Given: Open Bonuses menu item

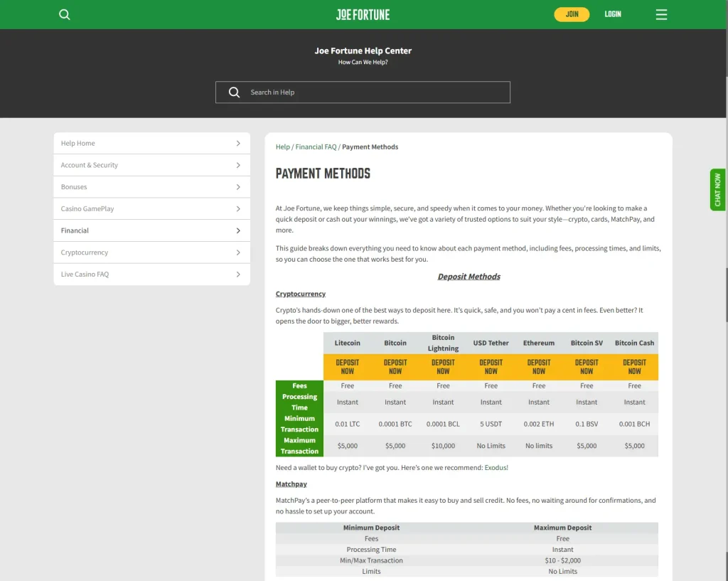Looking at the screenshot, I should [x=152, y=187].
